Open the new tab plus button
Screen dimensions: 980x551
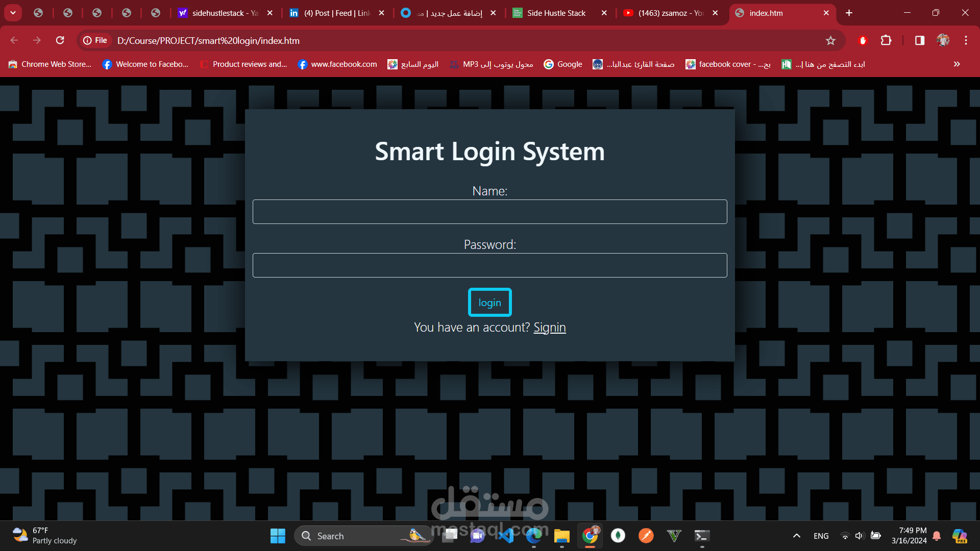(849, 13)
